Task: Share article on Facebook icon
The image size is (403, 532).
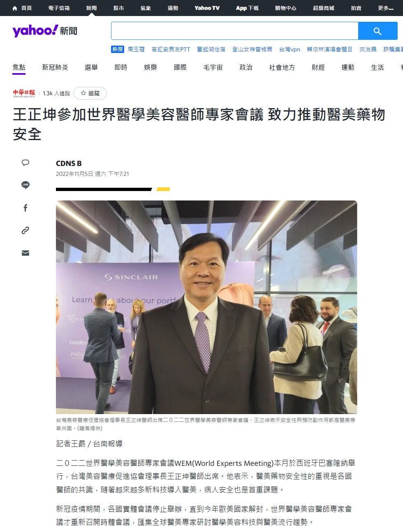Action: (x=25, y=208)
